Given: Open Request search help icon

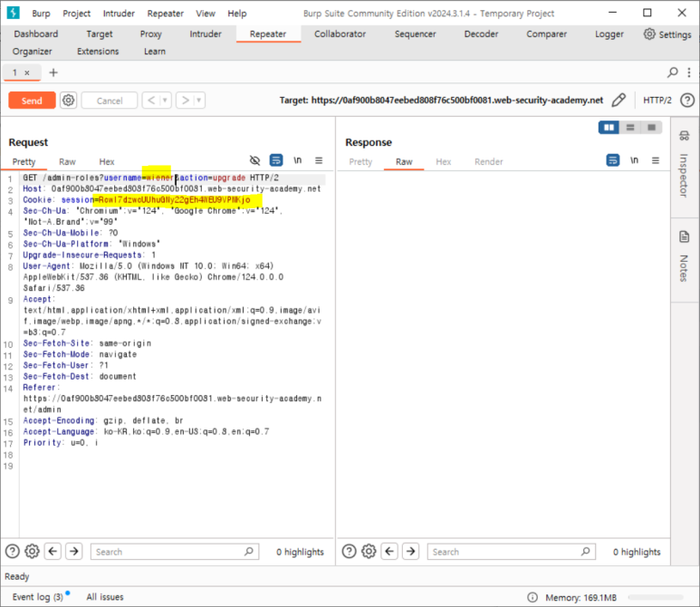Looking at the screenshot, I should [x=13, y=552].
